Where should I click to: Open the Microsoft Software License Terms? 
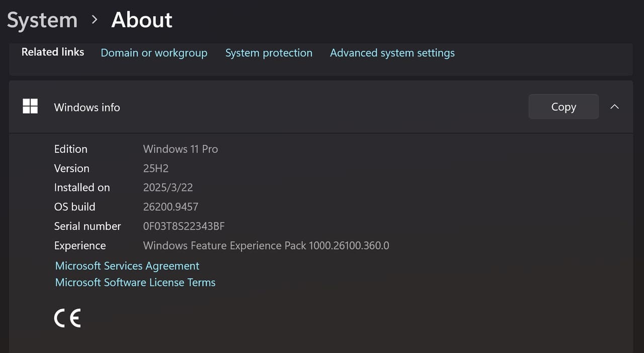pos(135,283)
